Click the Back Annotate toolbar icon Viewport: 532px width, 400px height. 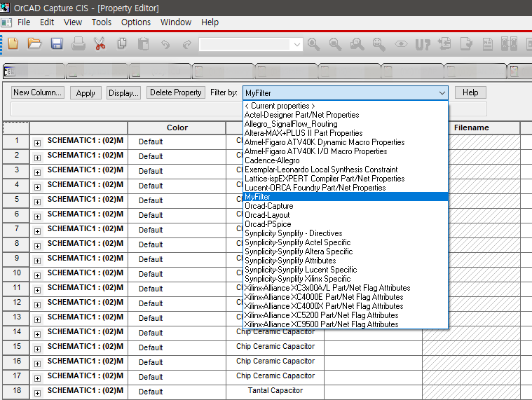point(444,43)
